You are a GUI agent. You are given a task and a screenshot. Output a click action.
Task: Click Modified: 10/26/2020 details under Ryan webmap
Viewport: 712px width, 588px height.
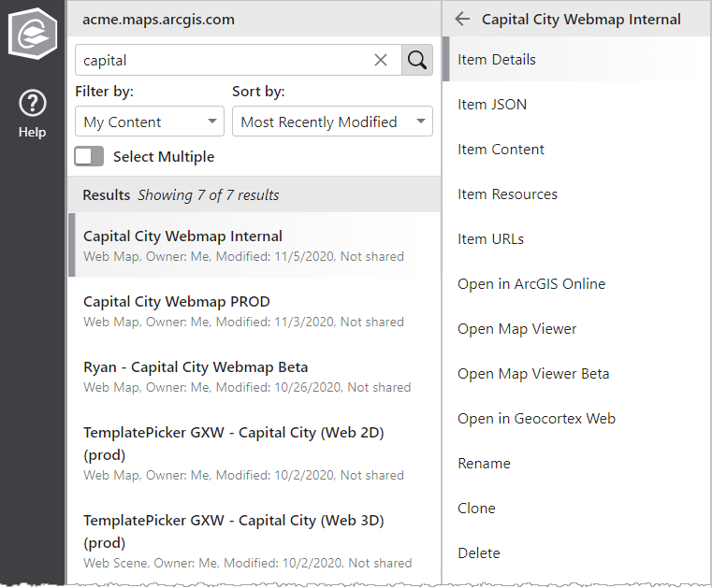247,387
